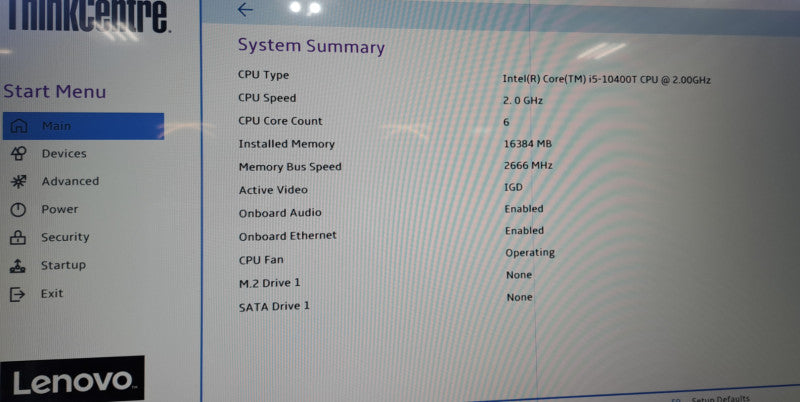This screenshot has height=402, width=800.
Task: Select the Onboard Ethernet label
Action: pyautogui.click(x=288, y=236)
